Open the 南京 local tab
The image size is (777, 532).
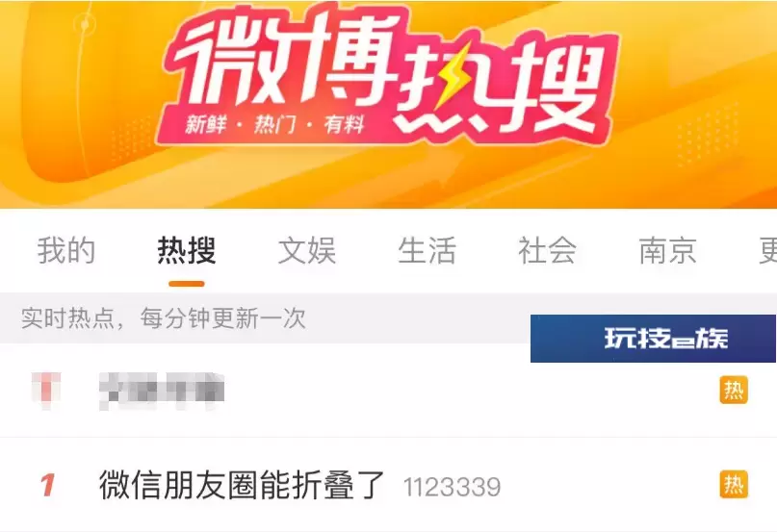click(667, 251)
